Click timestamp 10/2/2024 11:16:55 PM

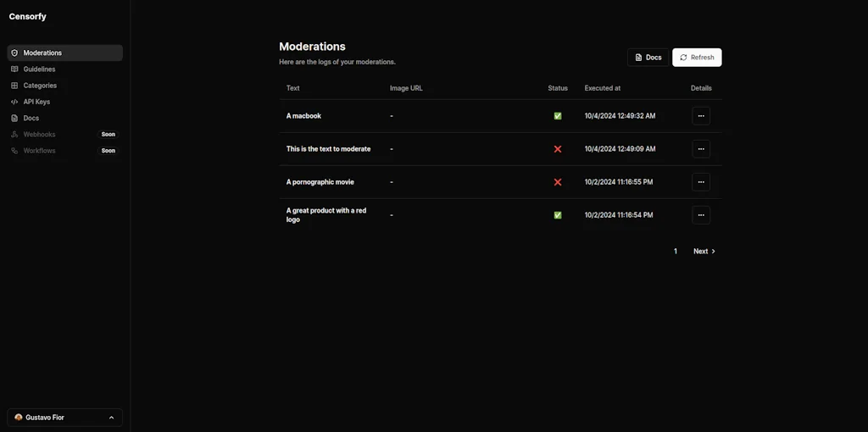point(618,182)
